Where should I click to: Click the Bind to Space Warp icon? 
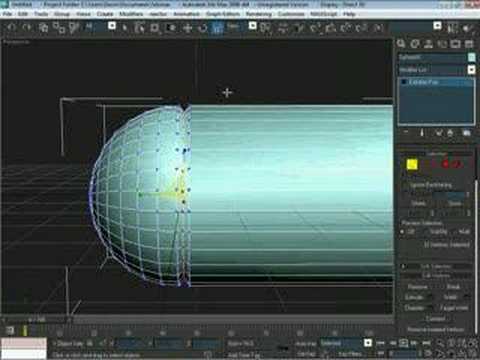[74, 28]
